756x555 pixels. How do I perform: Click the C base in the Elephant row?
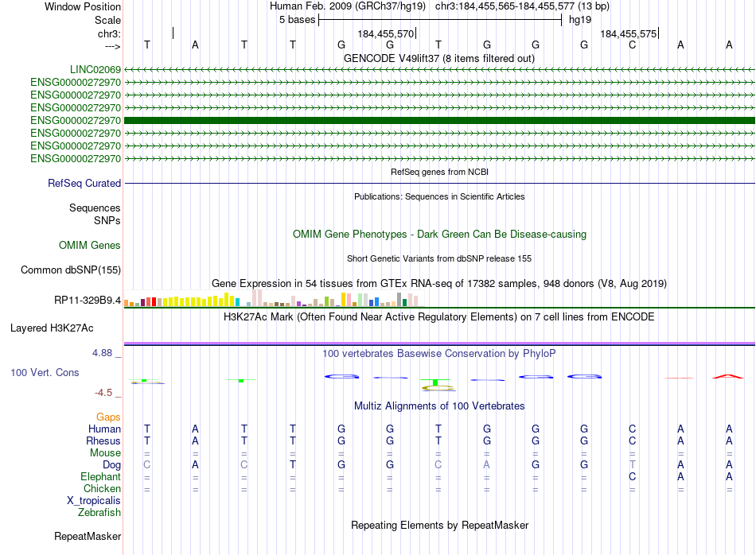[632, 476]
